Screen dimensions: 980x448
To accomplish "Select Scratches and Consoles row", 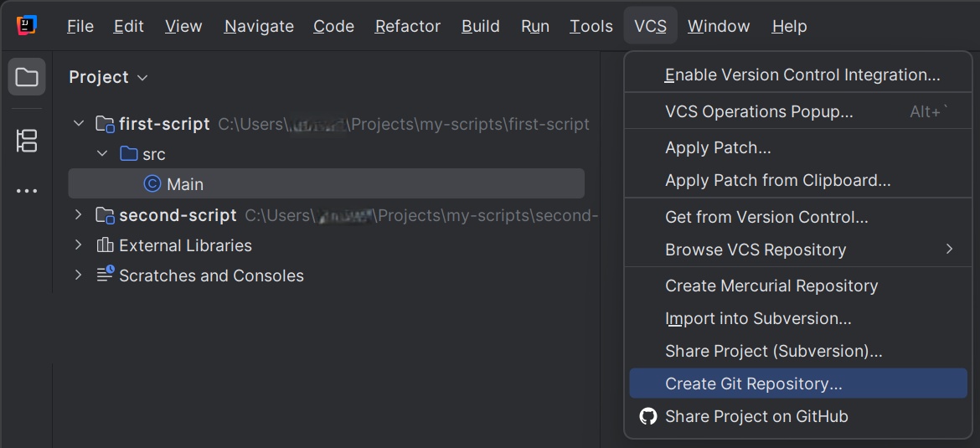I will pos(327,275).
